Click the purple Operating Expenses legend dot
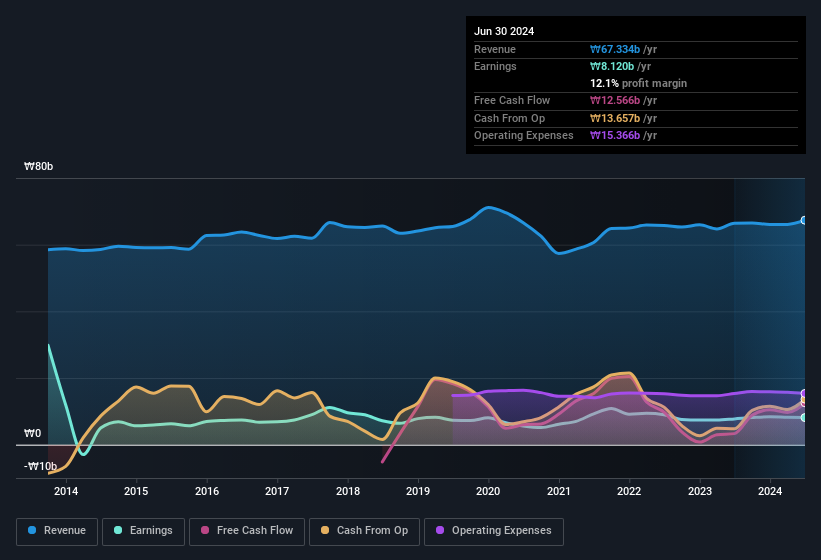Image resolution: width=821 pixels, height=560 pixels. 441,531
